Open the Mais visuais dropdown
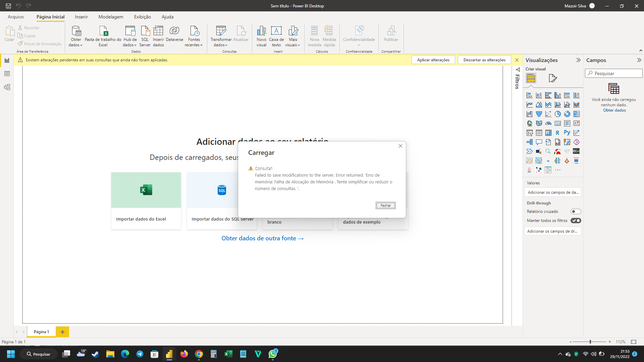This screenshot has height=362, width=644. (293, 36)
